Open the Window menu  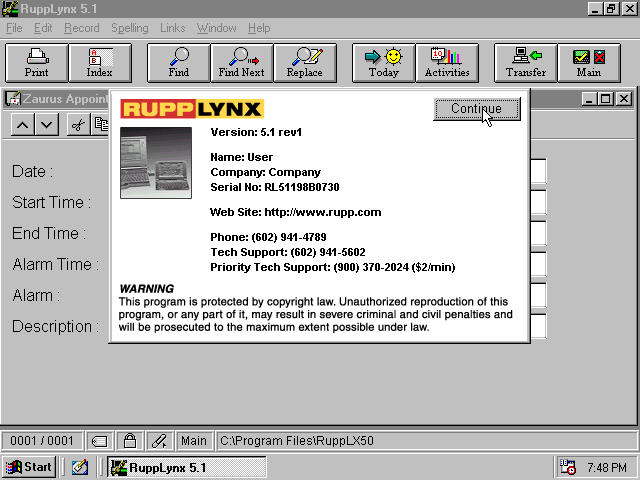click(x=216, y=28)
